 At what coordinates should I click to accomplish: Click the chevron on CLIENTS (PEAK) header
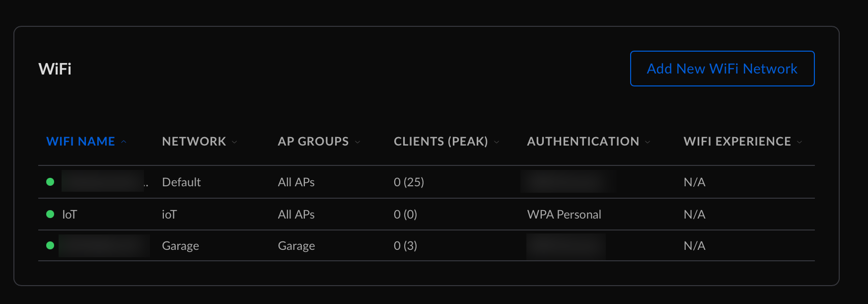[x=497, y=142]
